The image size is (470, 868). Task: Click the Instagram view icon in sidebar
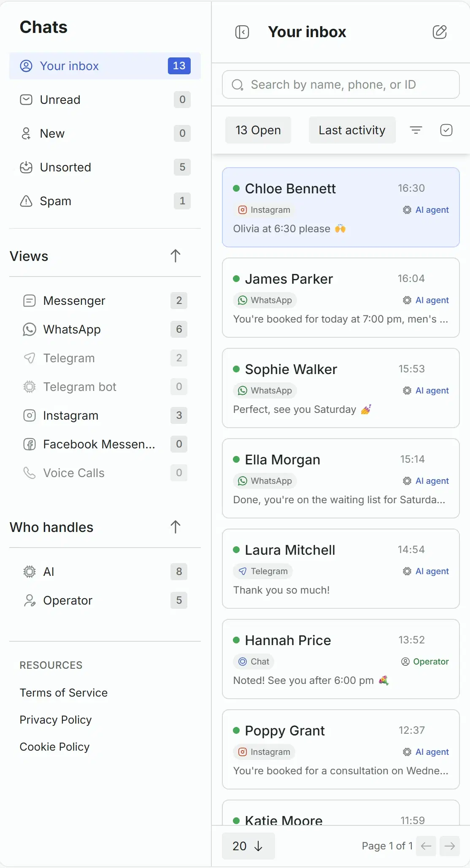(30, 415)
